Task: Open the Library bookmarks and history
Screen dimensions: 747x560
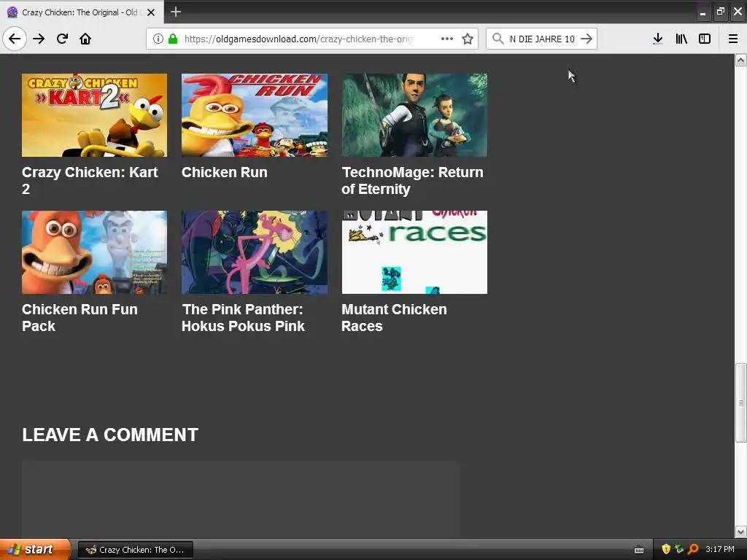Action: point(681,39)
